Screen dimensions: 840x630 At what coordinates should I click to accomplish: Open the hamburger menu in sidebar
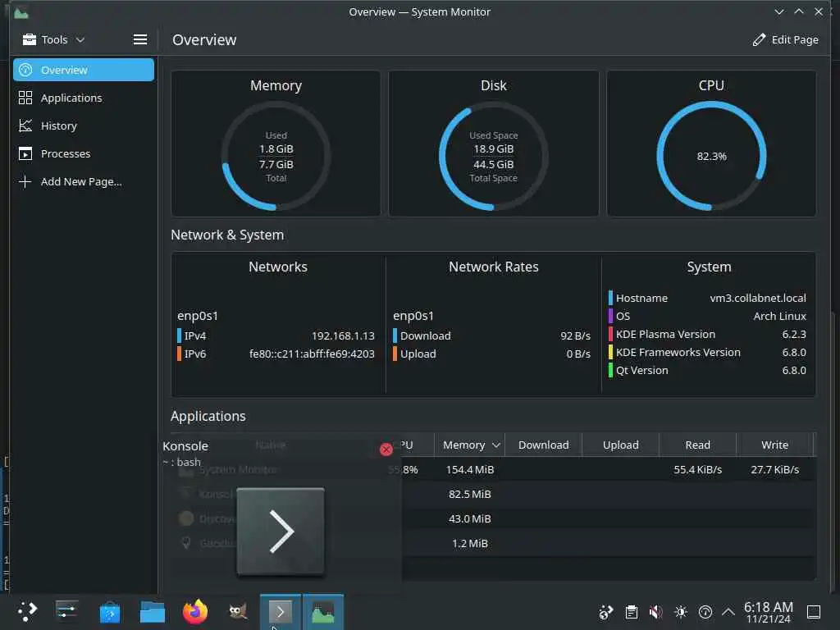pyautogui.click(x=139, y=39)
